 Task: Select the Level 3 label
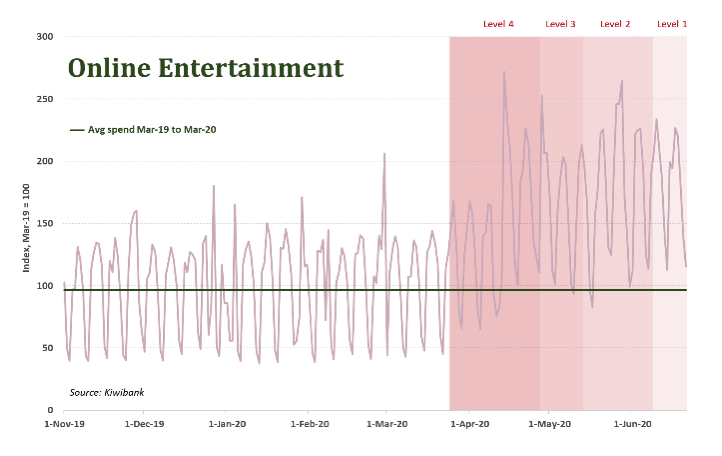(560, 23)
